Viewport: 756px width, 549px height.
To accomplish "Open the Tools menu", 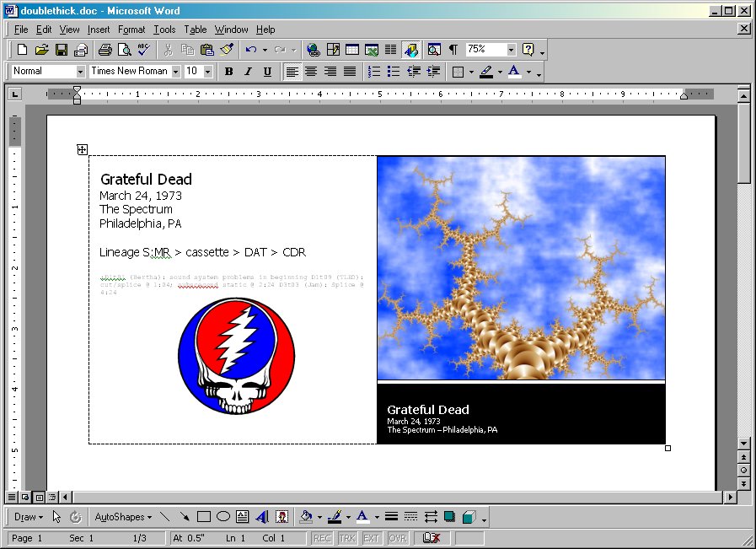I will pos(164,30).
